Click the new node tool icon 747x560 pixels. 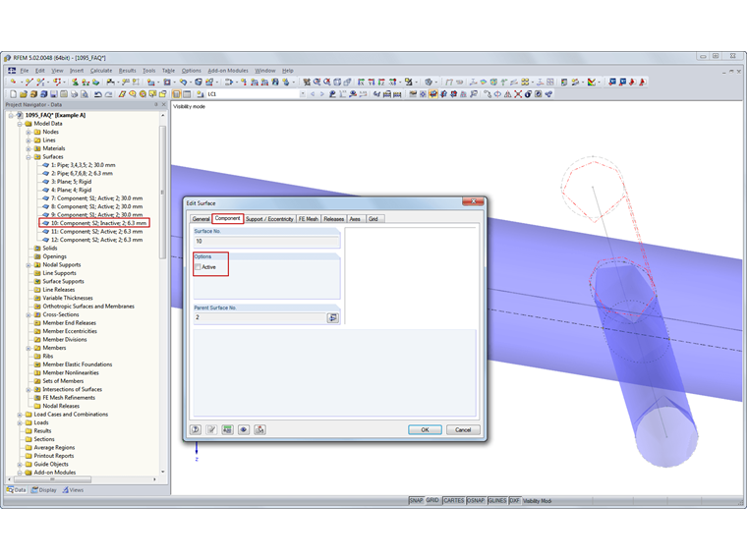14,82
